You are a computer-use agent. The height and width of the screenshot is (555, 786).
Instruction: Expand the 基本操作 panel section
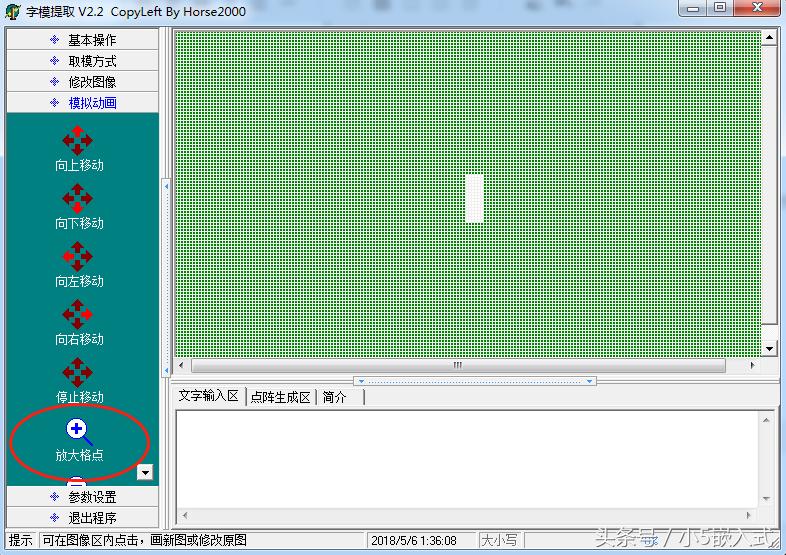83,40
